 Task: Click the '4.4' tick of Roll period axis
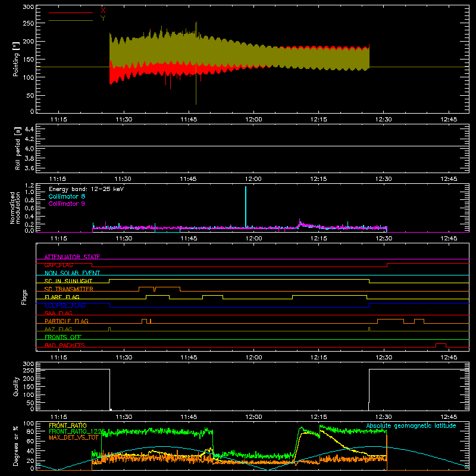(29, 129)
